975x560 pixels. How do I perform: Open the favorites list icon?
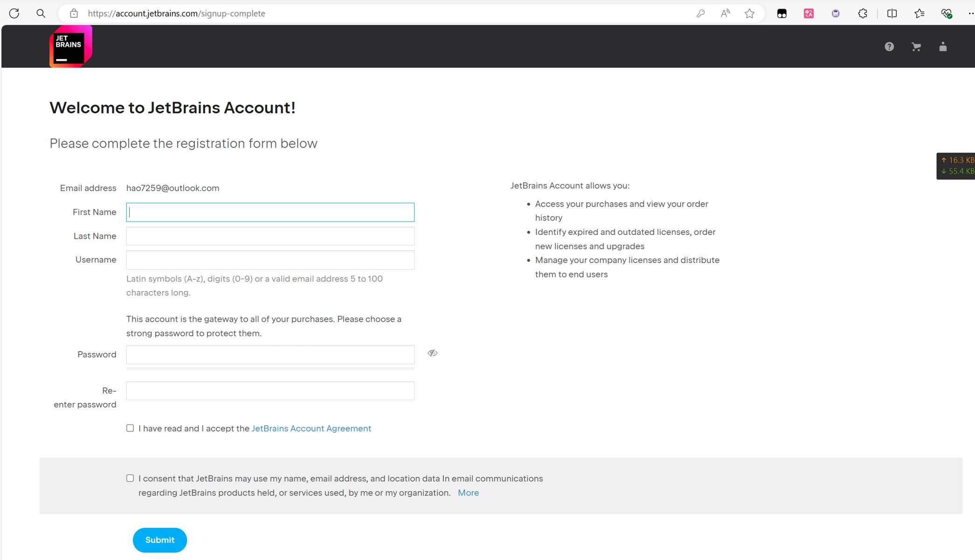pos(919,14)
